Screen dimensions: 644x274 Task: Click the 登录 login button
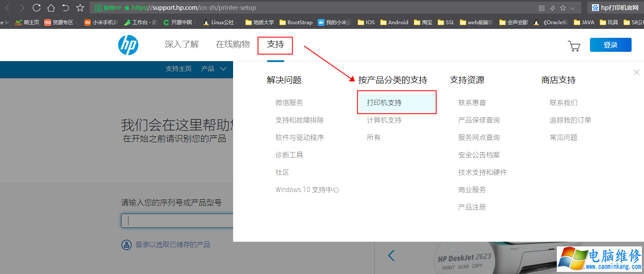(610, 45)
